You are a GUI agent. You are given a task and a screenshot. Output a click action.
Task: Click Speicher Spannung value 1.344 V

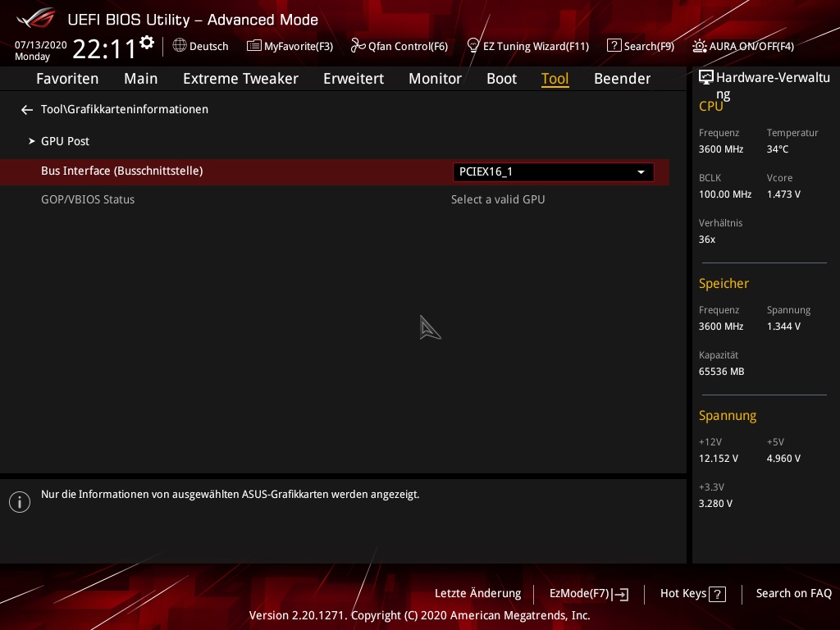coord(783,326)
